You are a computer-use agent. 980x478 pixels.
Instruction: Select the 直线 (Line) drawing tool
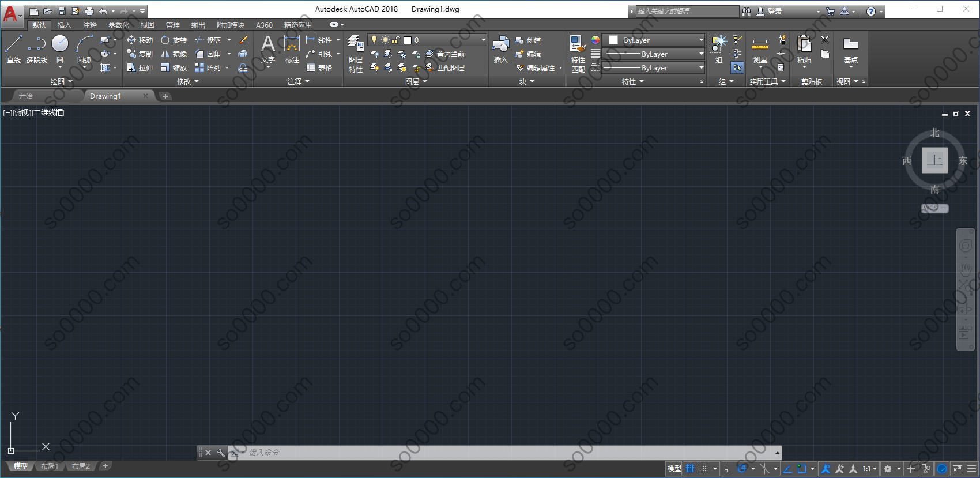[13, 48]
